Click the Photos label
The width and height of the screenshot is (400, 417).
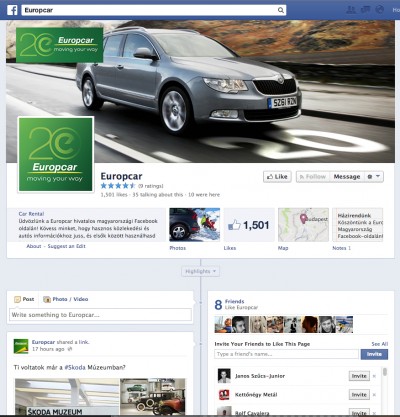click(177, 248)
